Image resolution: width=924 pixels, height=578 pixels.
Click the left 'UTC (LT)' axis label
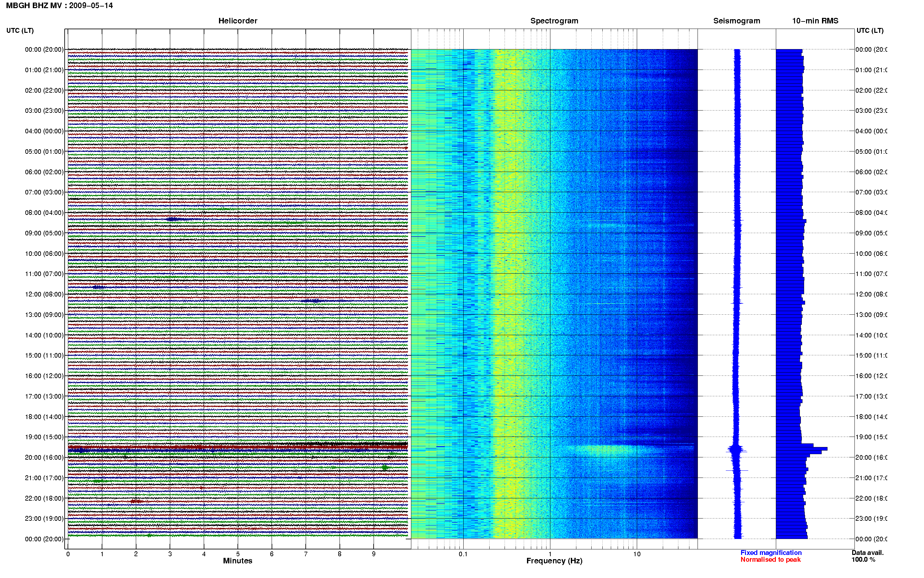tap(20, 31)
